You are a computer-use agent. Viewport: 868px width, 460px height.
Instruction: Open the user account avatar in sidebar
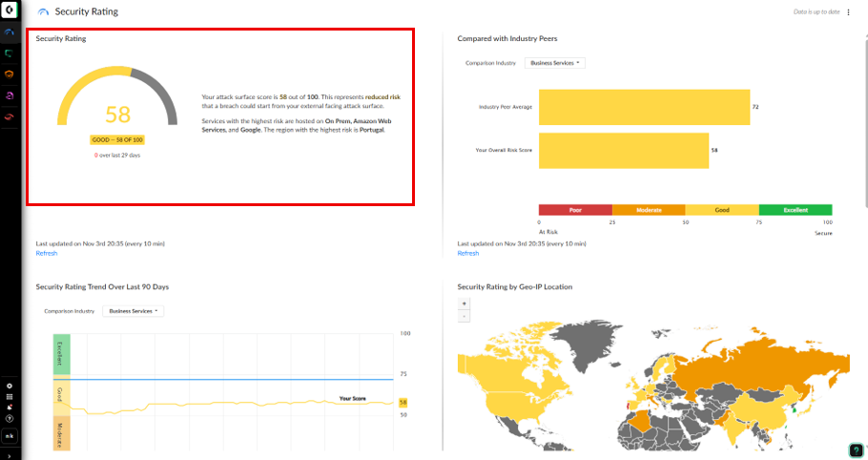coord(10,435)
